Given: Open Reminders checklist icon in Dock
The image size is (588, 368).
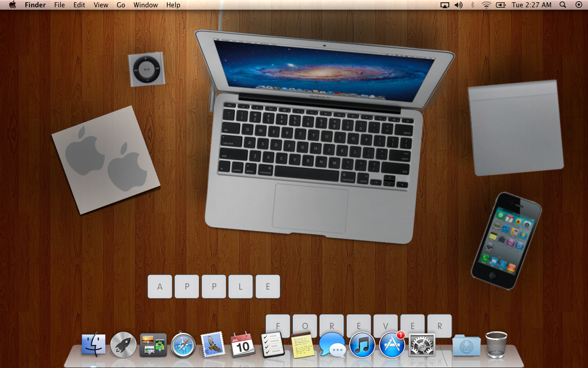Looking at the screenshot, I should 273,345.
